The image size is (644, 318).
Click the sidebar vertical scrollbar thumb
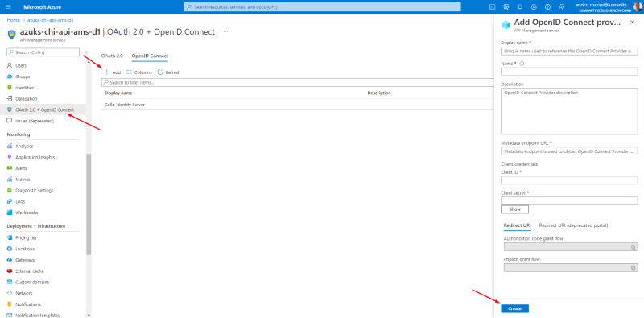pyautogui.click(x=89, y=204)
